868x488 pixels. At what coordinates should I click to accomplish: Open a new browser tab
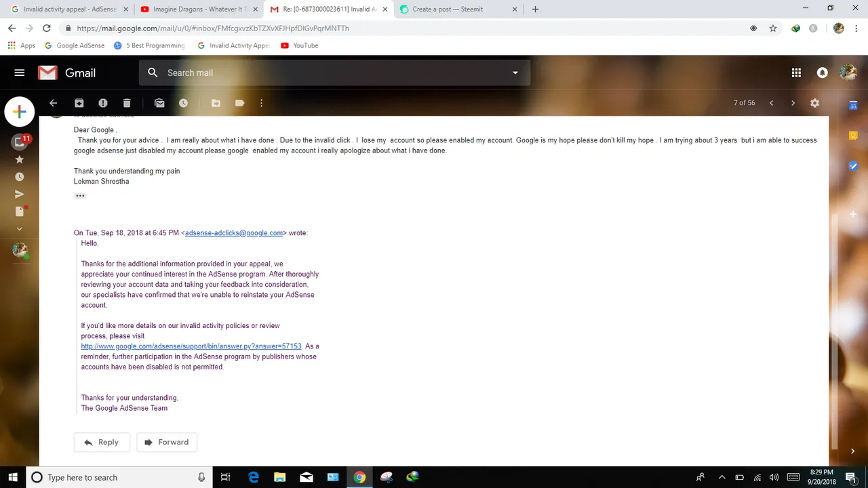point(535,9)
